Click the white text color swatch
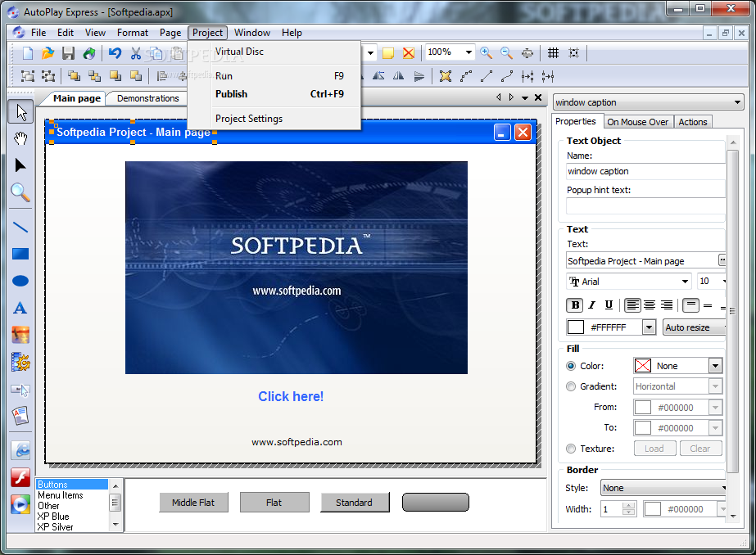This screenshot has width=756, height=555. (576, 327)
